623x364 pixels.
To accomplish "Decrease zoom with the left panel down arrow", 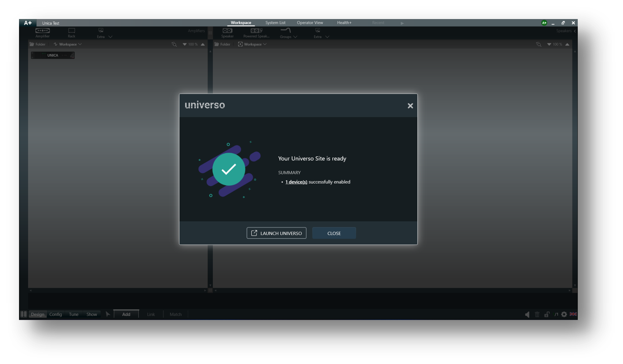I will coord(184,44).
